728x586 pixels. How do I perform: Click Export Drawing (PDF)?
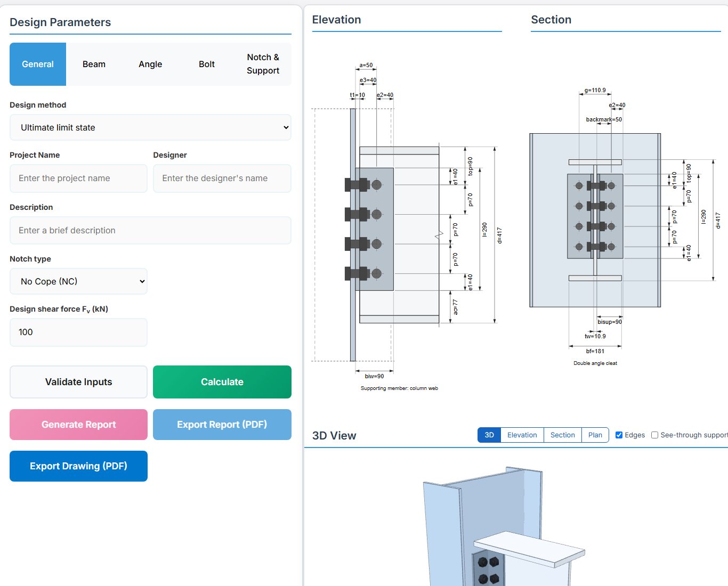pos(78,466)
